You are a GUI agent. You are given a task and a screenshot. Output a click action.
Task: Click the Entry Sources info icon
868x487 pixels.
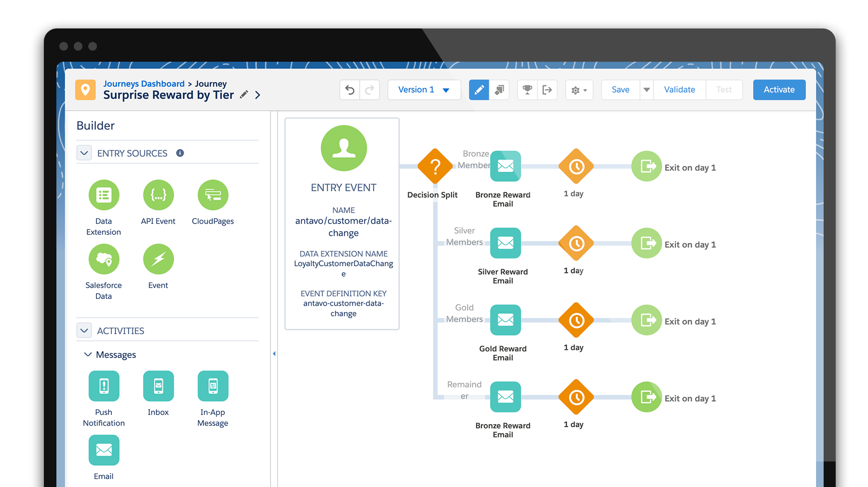180,153
